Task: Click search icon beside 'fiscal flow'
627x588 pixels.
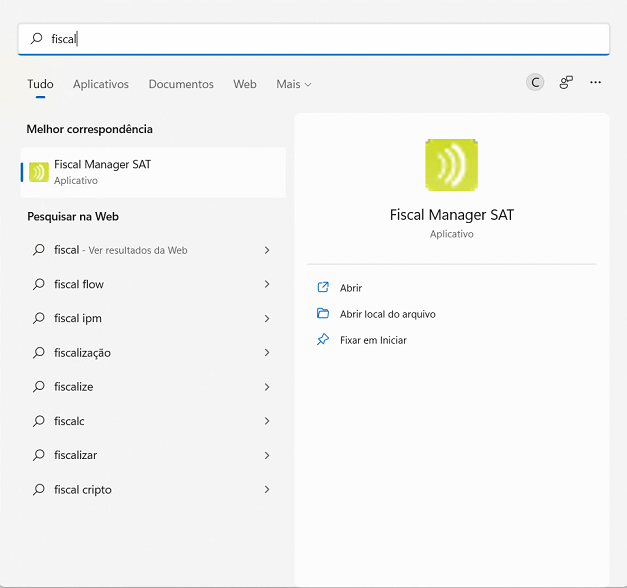Action: (x=39, y=284)
